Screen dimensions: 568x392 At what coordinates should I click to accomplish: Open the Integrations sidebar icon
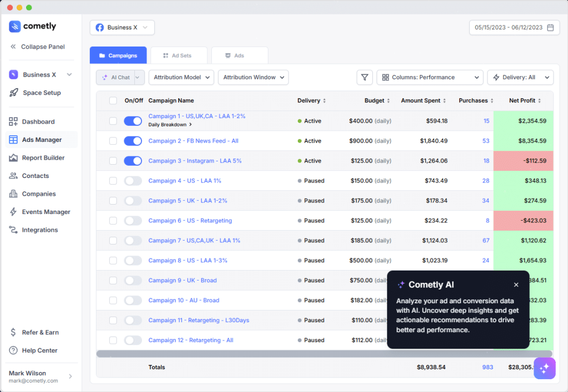point(13,230)
